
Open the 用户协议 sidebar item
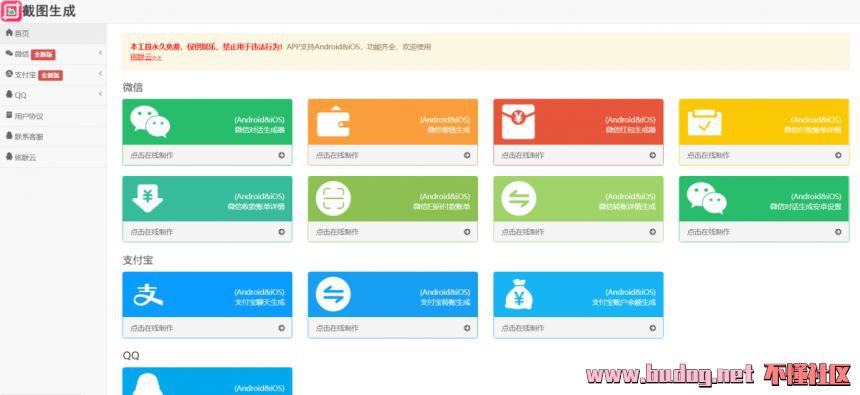click(x=53, y=116)
